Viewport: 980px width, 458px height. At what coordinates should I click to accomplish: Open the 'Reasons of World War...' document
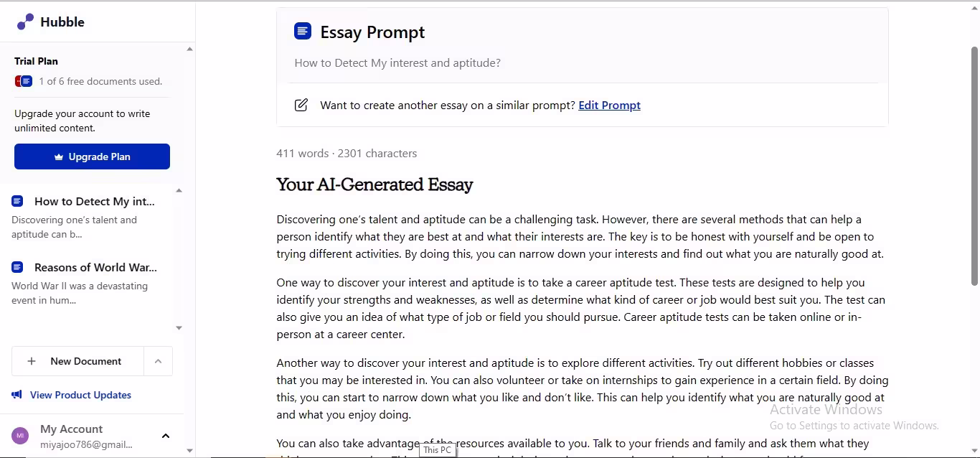tap(95, 268)
